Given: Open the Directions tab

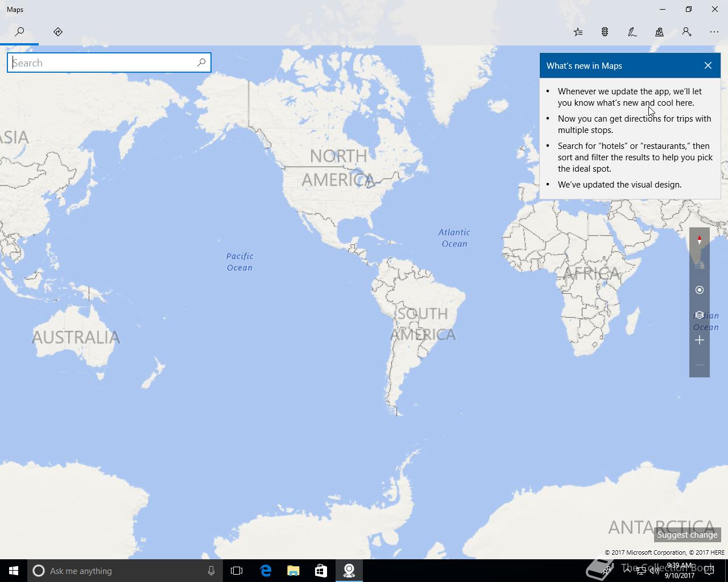Looking at the screenshot, I should tap(58, 32).
